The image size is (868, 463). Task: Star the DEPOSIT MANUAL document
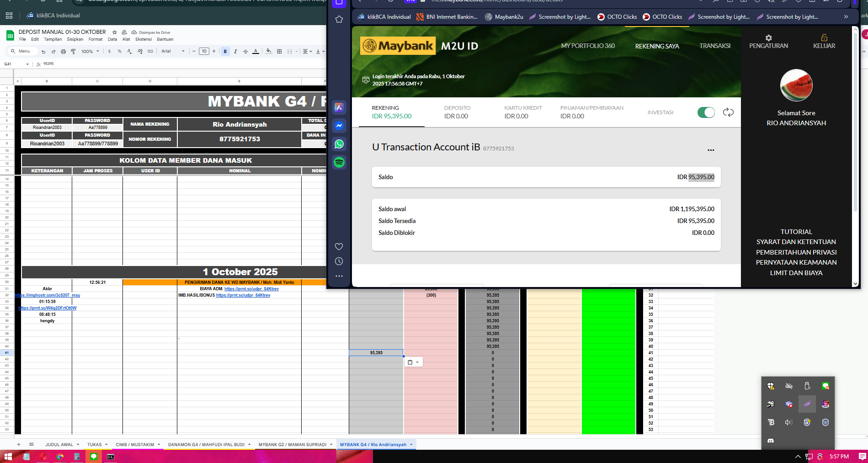(115, 32)
